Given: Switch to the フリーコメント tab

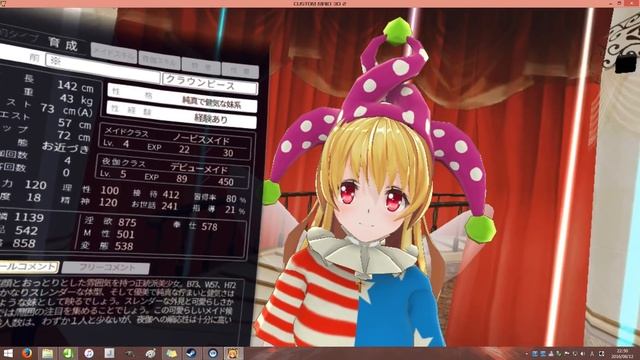Looking at the screenshot, I should [106, 268].
